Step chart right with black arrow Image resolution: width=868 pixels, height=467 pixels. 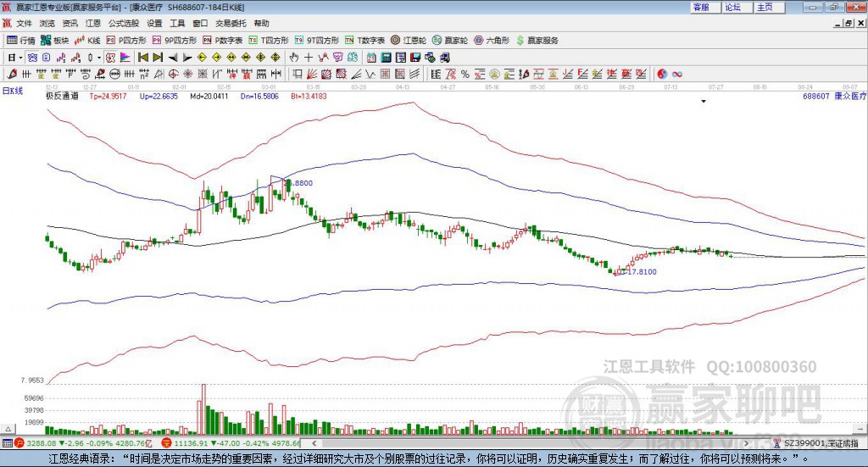click(x=187, y=58)
